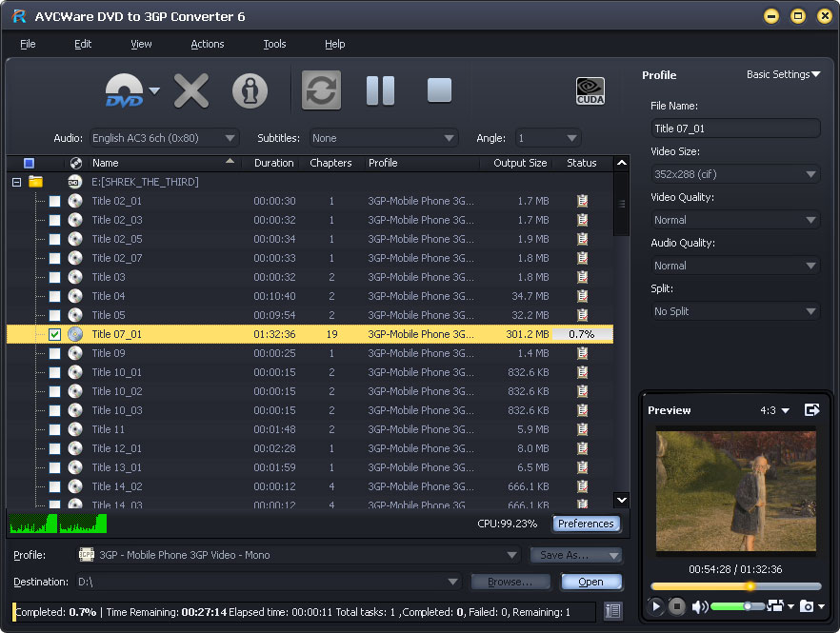This screenshot has width=840, height=633.
Task: Open the Video Size 352x288 dropdown
Action: pos(735,174)
